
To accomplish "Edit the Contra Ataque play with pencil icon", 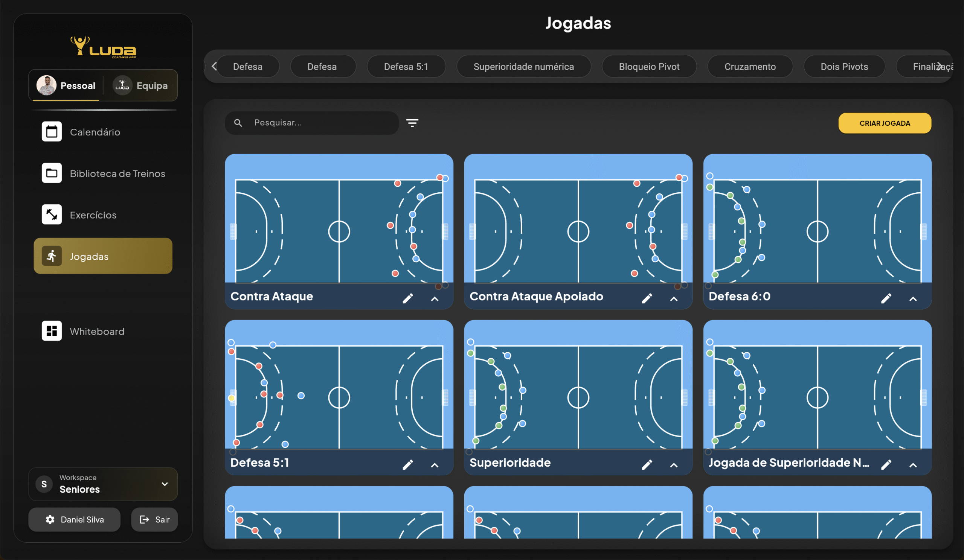I will 408,298.
